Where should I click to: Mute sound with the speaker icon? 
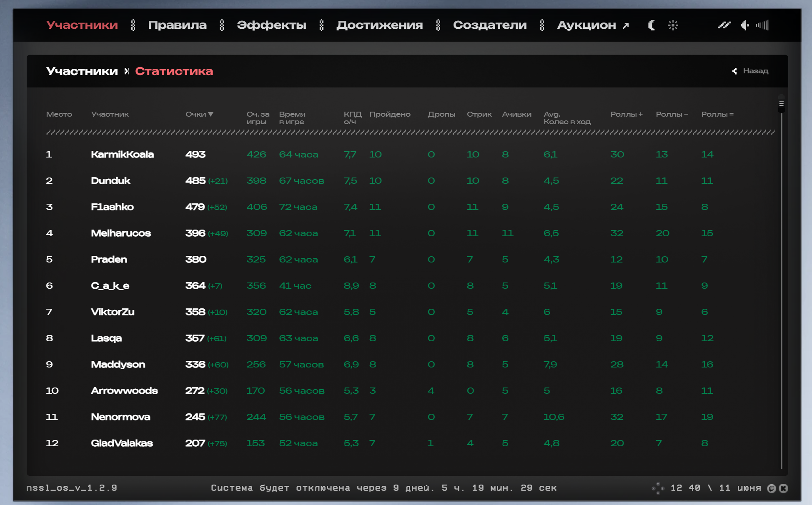pyautogui.click(x=745, y=25)
